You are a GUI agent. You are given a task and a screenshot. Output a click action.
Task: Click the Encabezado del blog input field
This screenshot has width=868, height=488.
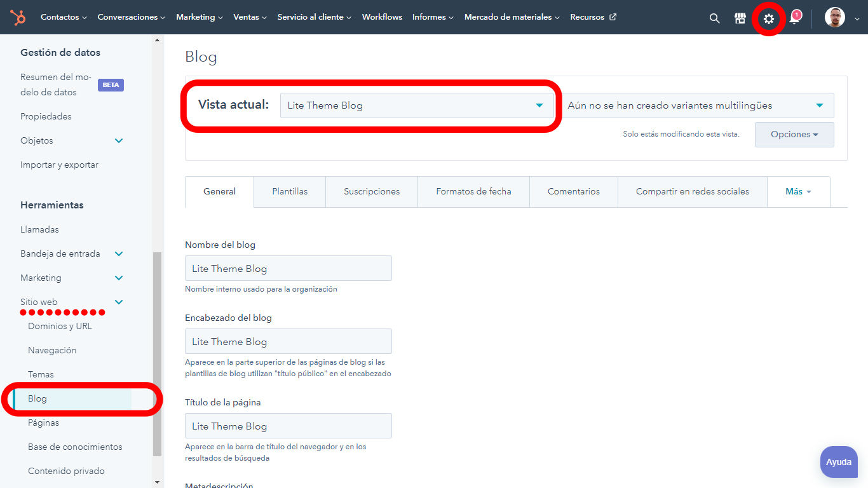(x=288, y=341)
